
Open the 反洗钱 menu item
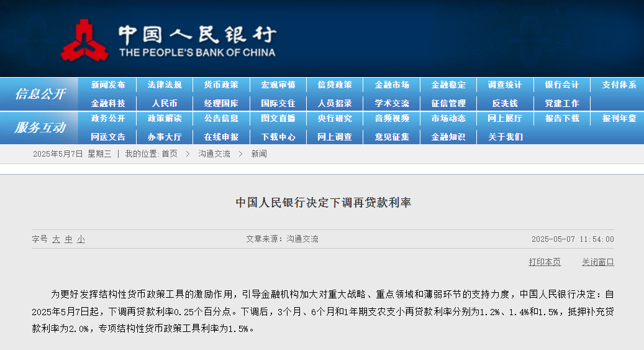[x=505, y=103]
